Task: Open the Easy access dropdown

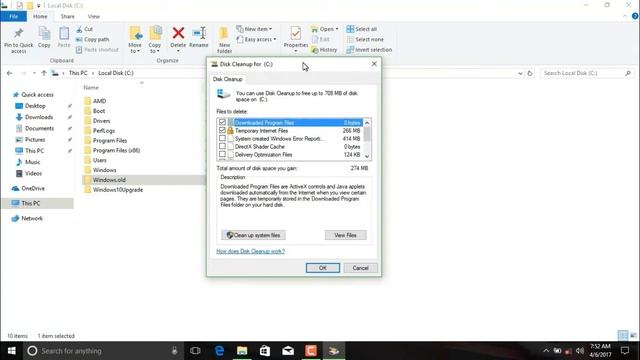Action: pyautogui.click(x=275, y=40)
